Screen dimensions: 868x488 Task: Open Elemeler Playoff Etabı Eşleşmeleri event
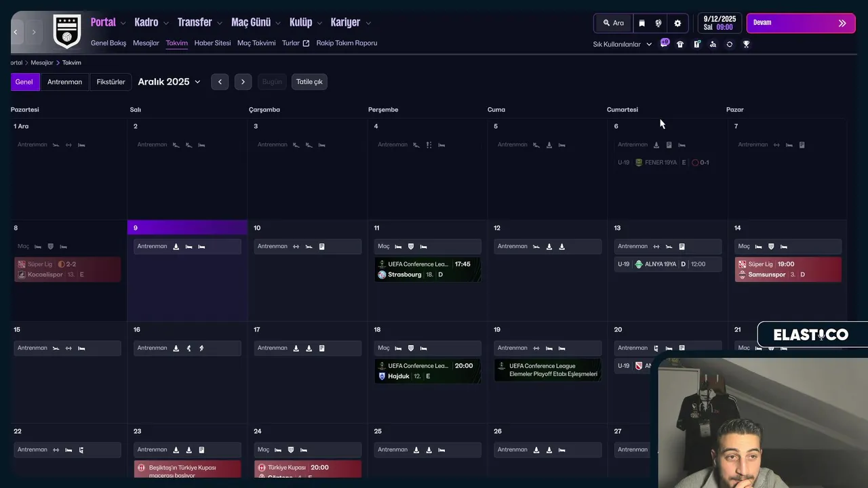click(548, 370)
